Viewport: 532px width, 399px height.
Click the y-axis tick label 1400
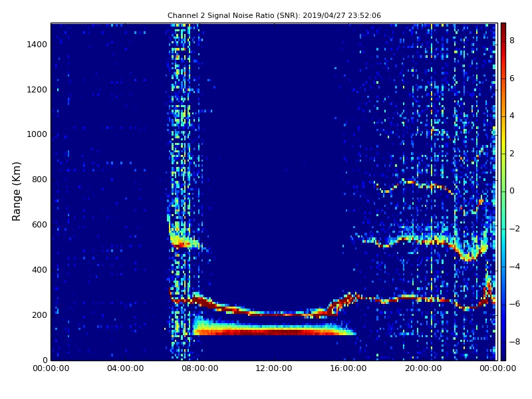coord(37,45)
